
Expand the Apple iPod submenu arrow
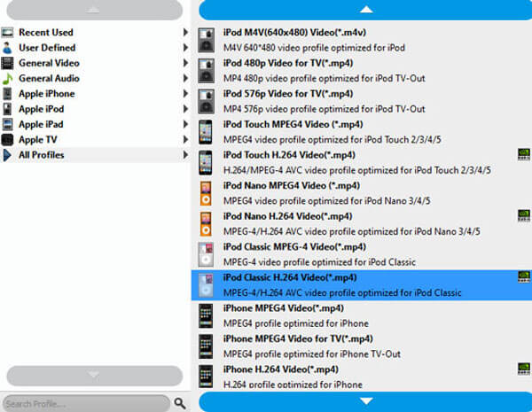click(185, 109)
